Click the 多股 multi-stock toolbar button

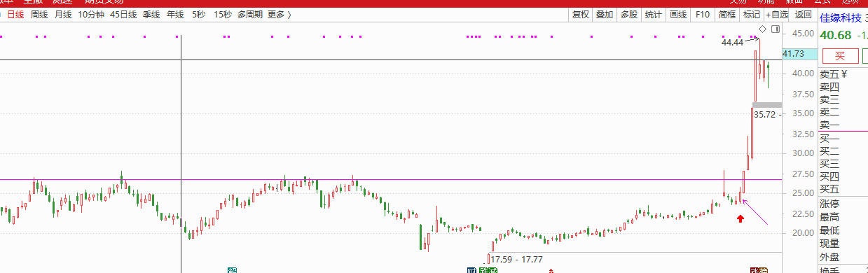(x=629, y=14)
